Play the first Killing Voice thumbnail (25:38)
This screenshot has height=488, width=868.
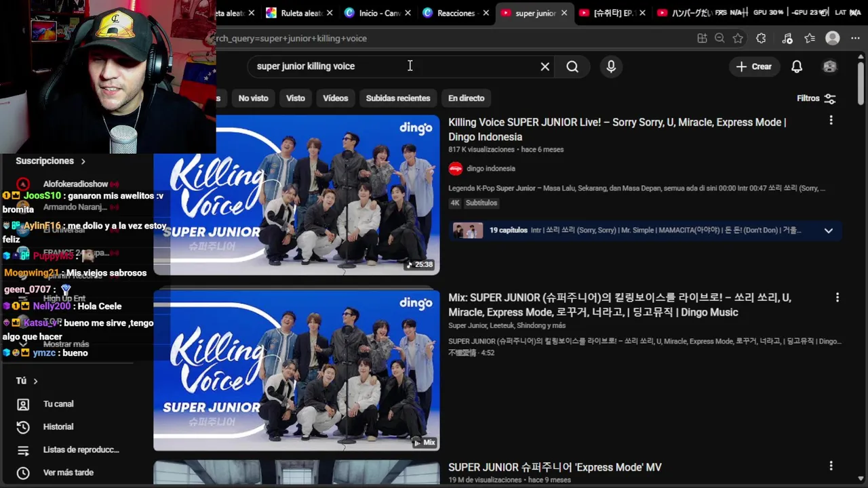tap(296, 195)
